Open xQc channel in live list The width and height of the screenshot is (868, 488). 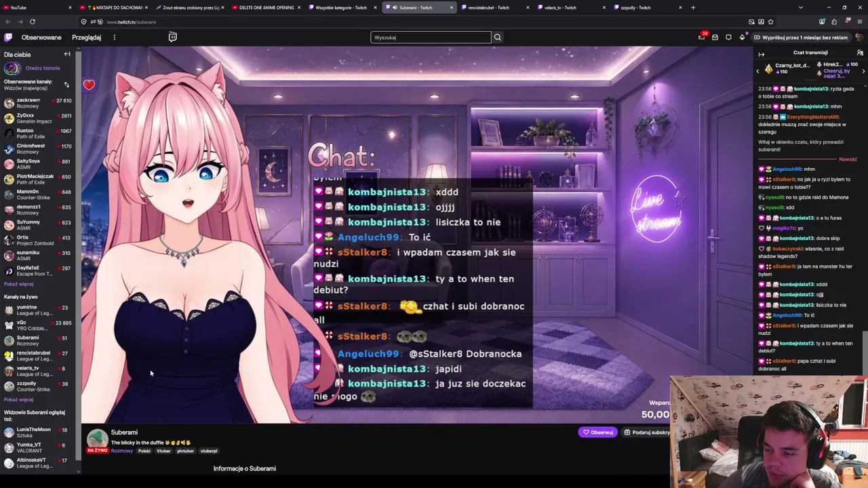[37, 325]
